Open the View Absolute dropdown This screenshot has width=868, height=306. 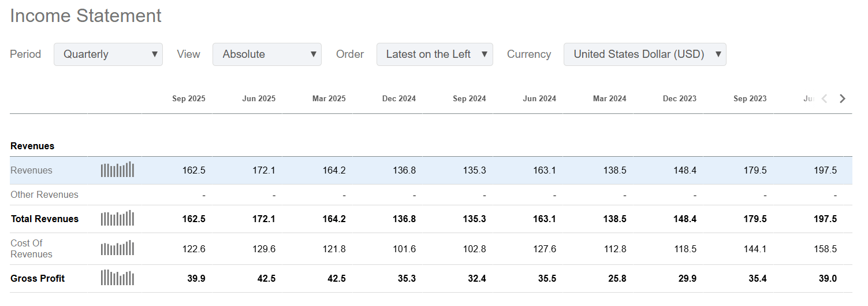click(267, 54)
